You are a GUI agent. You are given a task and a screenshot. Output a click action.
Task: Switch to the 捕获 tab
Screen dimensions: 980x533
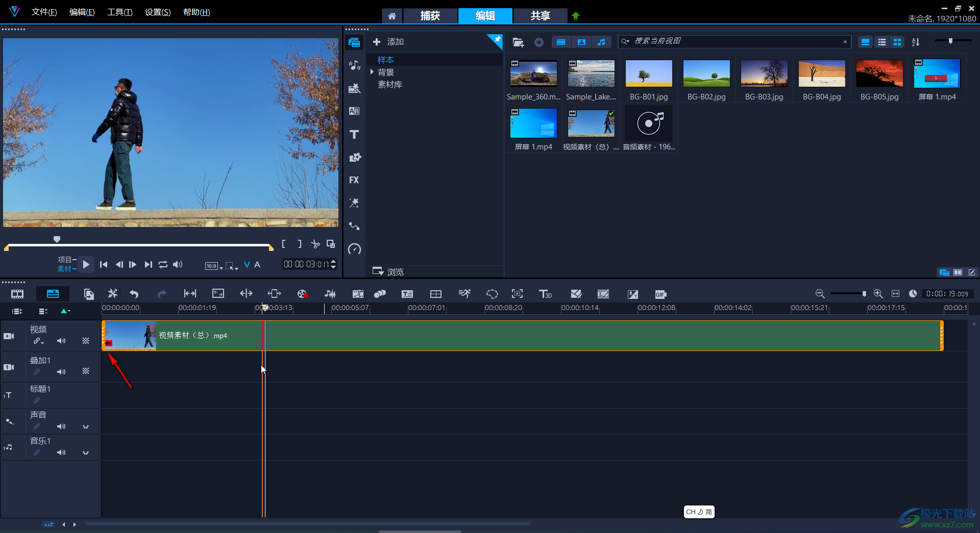coord(430,16)
